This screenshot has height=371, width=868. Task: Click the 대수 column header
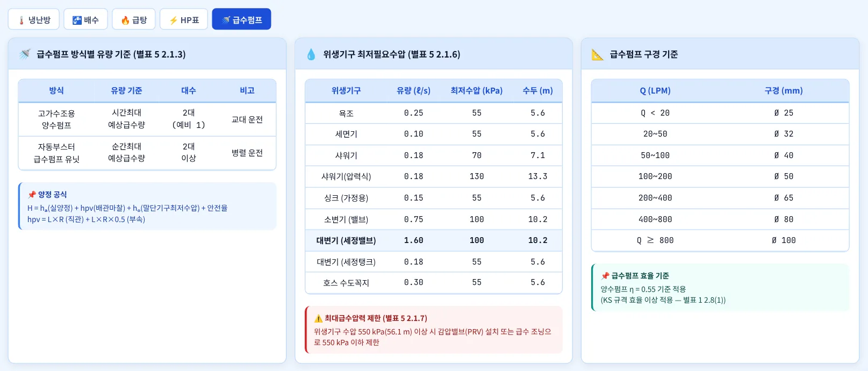(189, 91)
